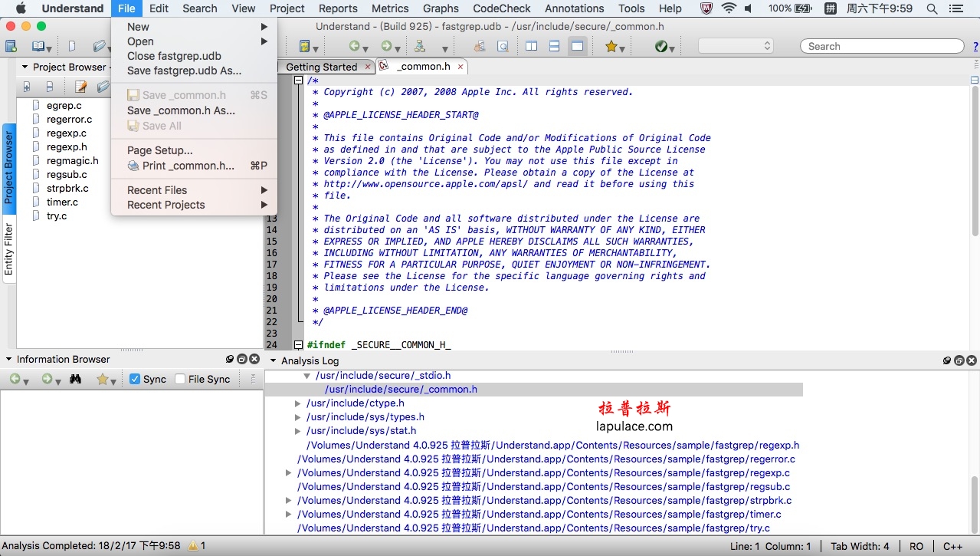Expand the /usr/include/sys/stat.h node

point(298,431)
